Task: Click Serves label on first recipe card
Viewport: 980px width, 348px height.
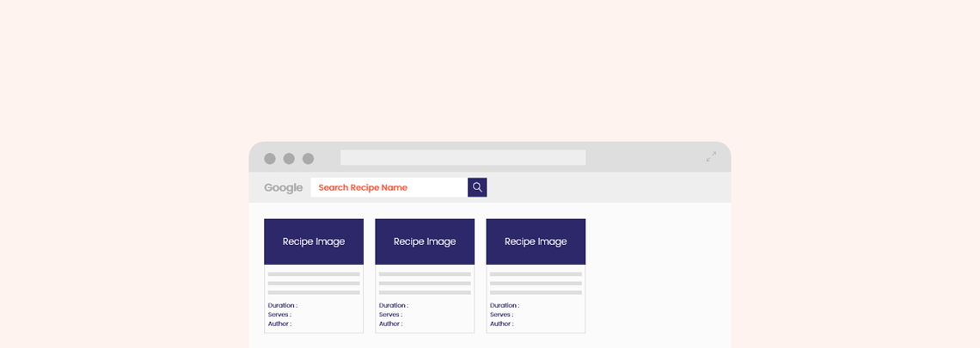Action: point(279,314)
